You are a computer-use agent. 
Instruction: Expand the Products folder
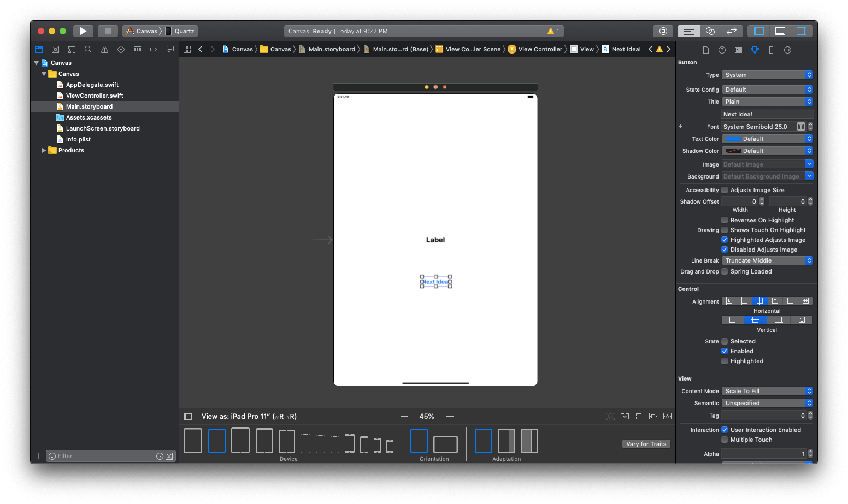click(44, 150)
